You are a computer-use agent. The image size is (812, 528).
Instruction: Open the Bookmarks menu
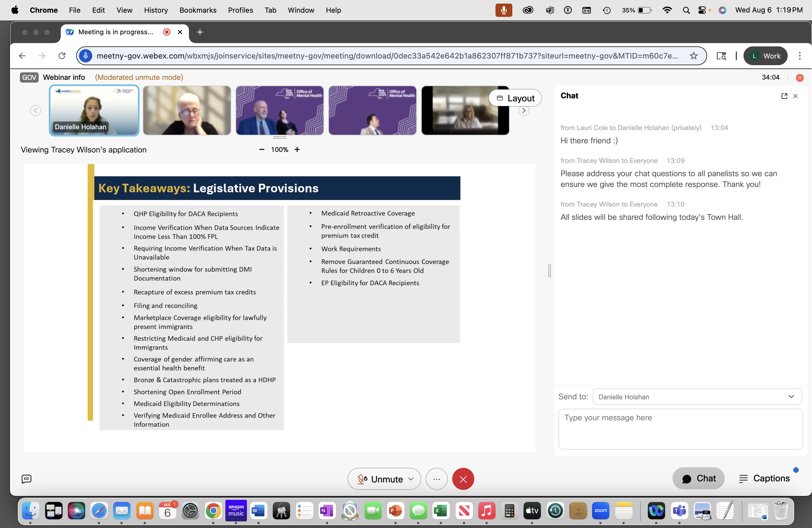click(x=198, y=10)
